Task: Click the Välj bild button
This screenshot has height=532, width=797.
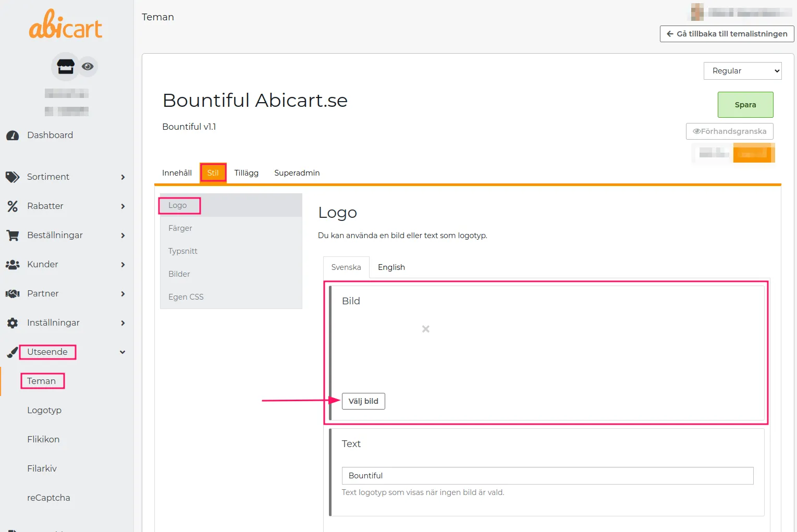Action: [363, 401]
